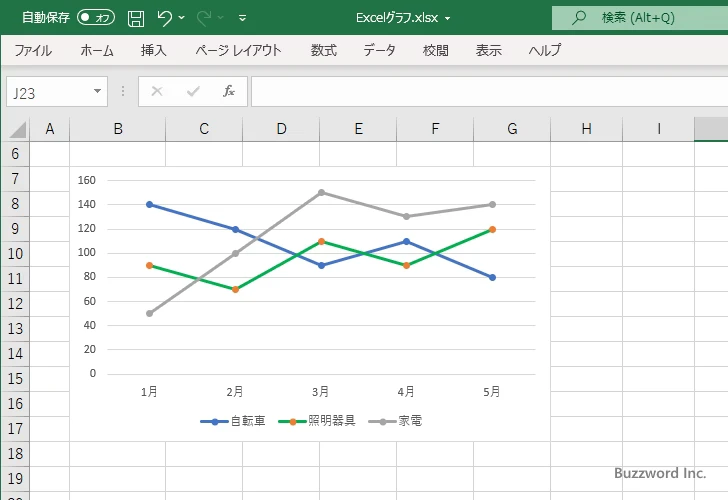728x500 pixels.
Task: Click the formula bar Cancel X icon
Action: (x=157, y=91)
